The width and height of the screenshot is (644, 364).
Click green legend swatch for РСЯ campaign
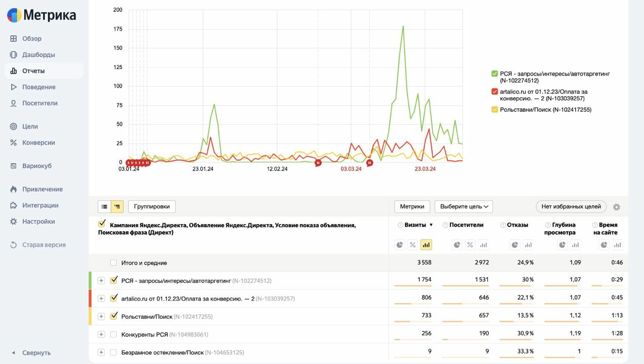(x=495, y=74)
